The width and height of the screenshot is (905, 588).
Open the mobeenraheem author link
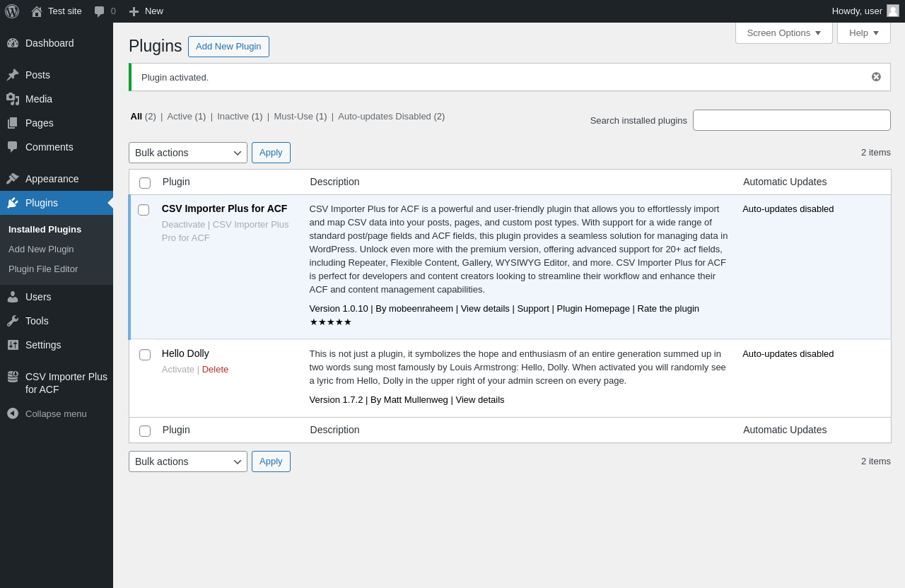click(421, 309)
